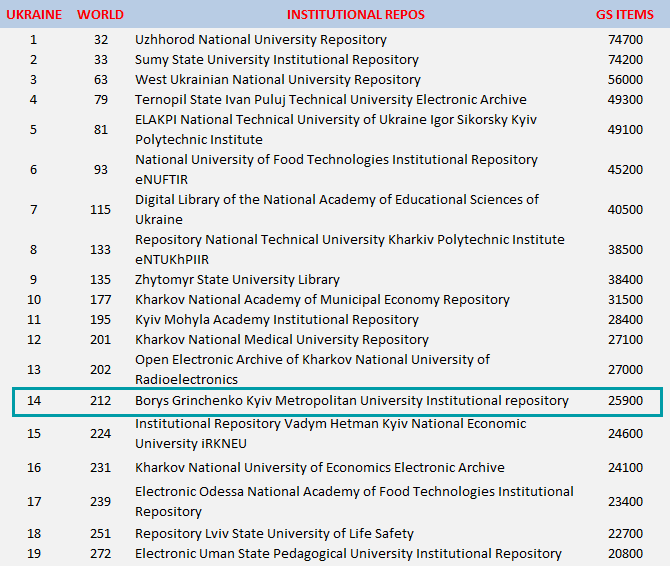Viewport: 670px width, 566px height.
Task: Click GS items value 20800
Action: point(625,554)
